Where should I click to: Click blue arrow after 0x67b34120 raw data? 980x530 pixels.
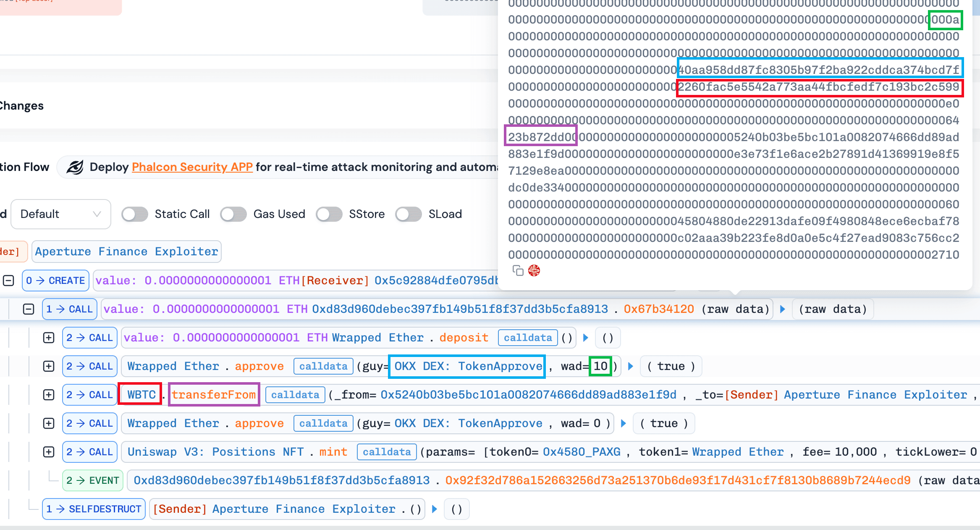(x=782, y=309)
